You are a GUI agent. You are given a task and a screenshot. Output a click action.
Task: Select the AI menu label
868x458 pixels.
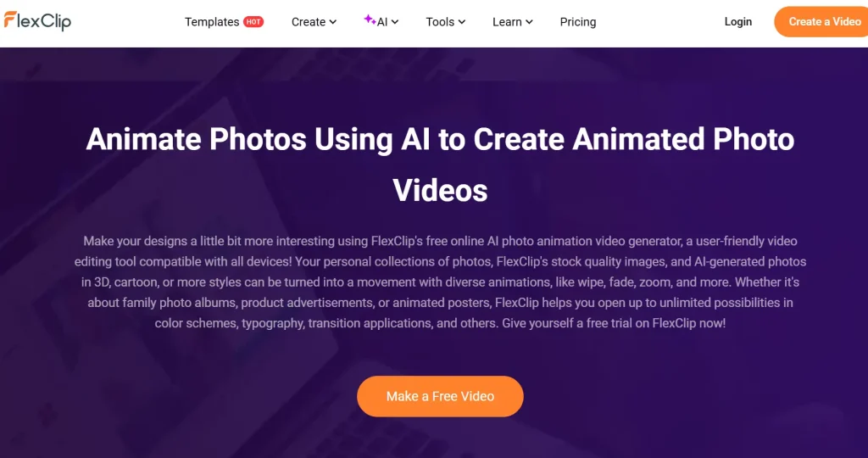click(x=382, y=22)
